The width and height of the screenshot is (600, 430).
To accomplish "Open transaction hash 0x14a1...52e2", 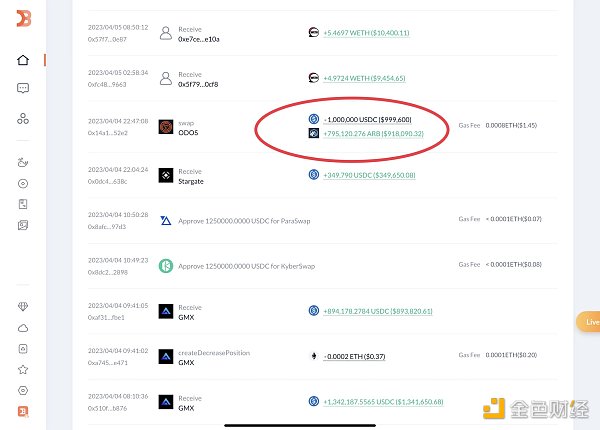I will pyautogui.click(x=108, y=133).
